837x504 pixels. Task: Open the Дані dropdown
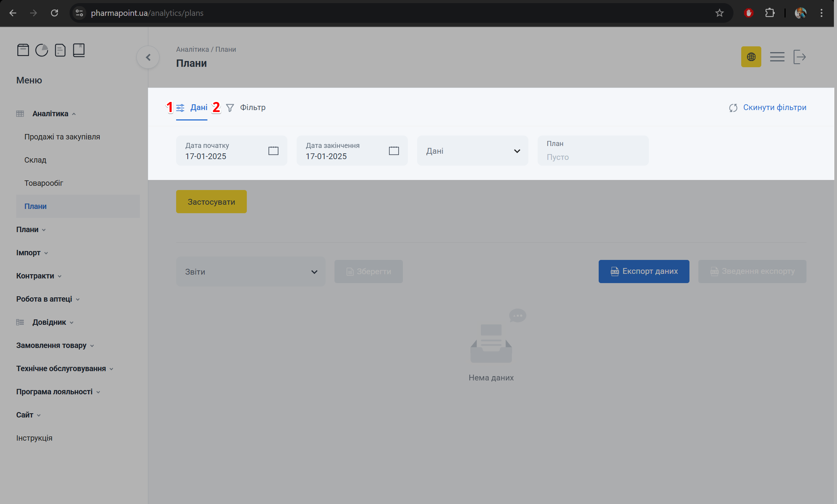pos(472,151)
